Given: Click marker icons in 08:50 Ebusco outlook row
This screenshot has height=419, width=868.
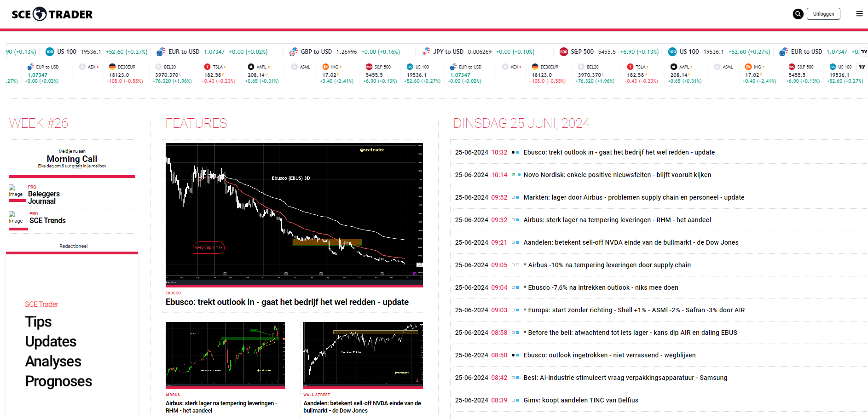Looking at the screenshot, I should coord(515,355).
